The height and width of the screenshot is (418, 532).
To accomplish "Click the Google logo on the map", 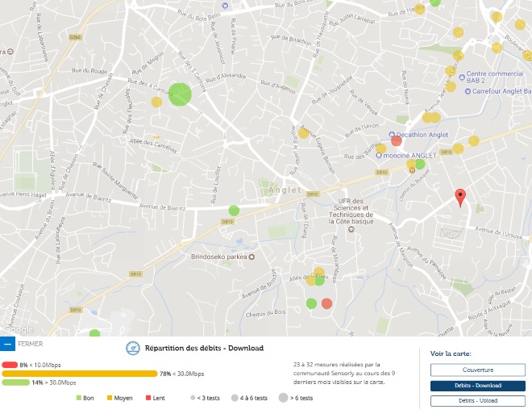I will [18, 329].
